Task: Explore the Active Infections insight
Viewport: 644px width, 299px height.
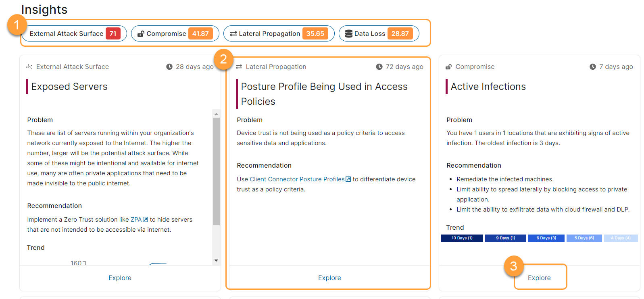Action: click(539, 278)
